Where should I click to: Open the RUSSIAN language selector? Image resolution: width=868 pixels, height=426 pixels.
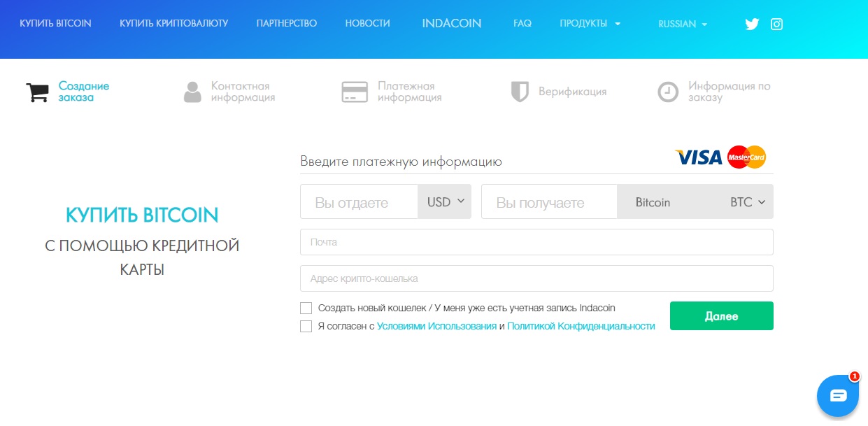(x=683, y=24)
